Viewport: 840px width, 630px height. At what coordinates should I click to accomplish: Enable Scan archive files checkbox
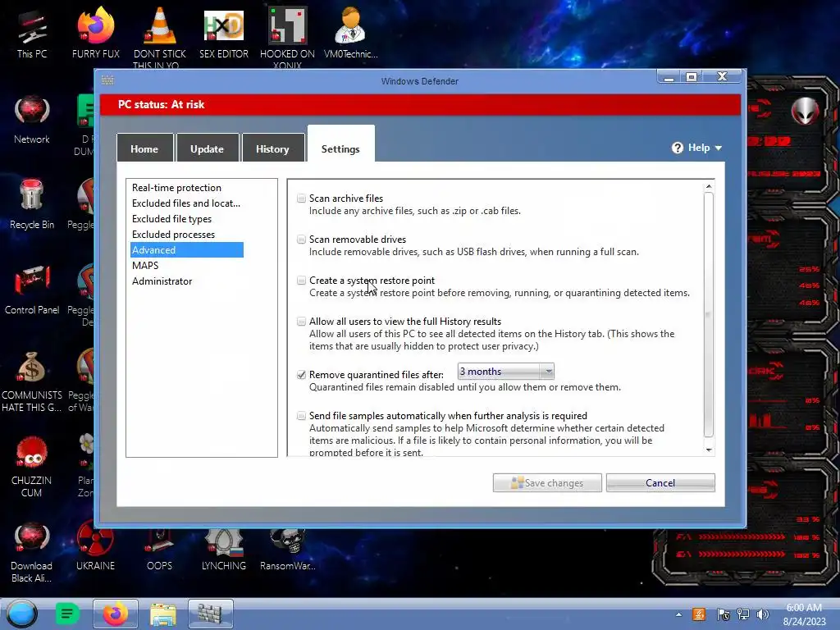pos(302,199)
